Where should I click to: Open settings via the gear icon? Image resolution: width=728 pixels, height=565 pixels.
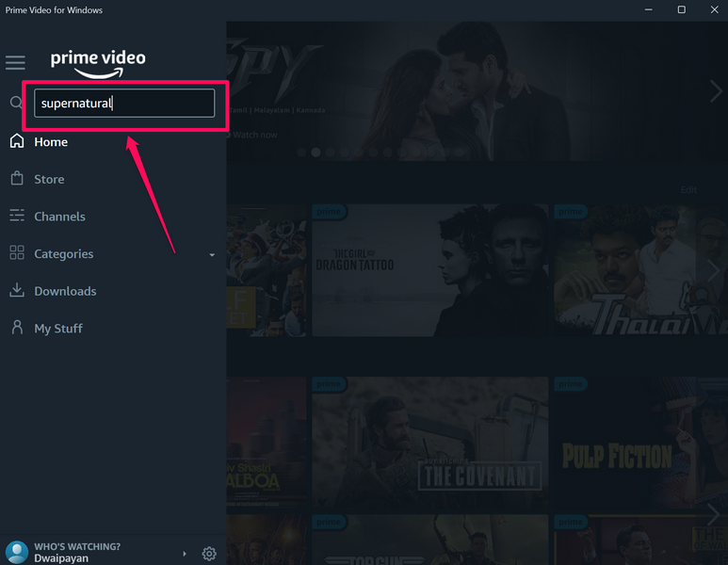[x=209, y=554]
